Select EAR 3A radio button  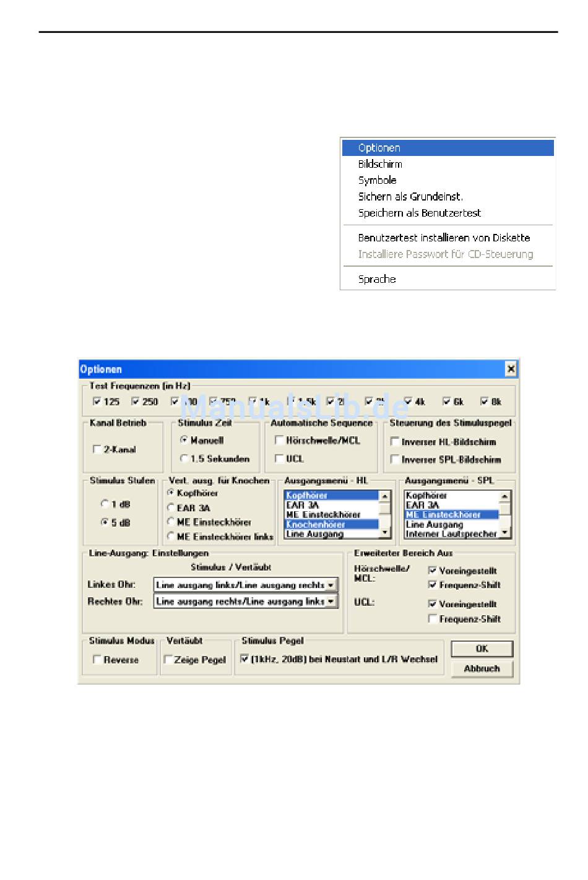pyautogui.click(x=171, y=507)
